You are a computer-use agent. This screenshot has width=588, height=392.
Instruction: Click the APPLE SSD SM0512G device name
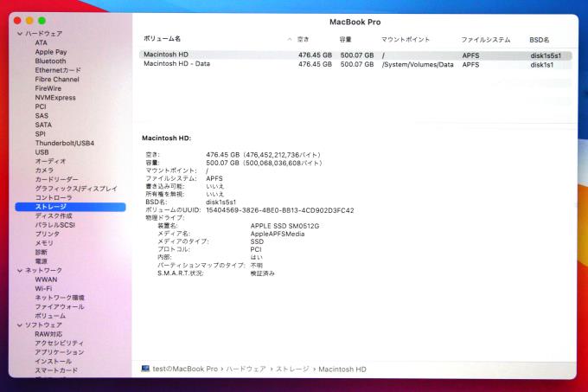[285, 226]
